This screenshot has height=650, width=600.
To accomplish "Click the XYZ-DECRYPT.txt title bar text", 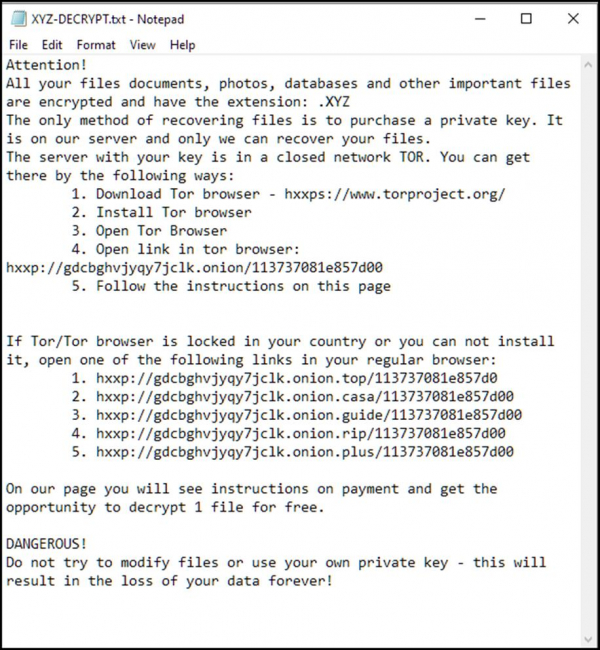I will [108, 19].
